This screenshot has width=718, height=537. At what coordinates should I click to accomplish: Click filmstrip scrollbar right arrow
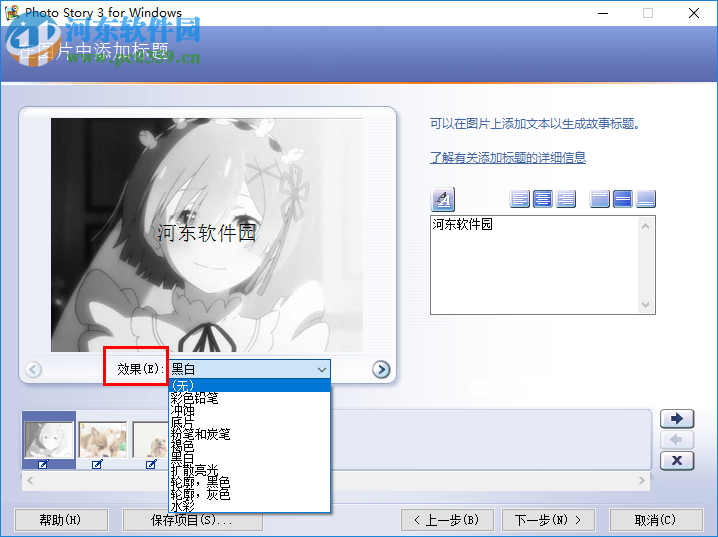(642, 481)
